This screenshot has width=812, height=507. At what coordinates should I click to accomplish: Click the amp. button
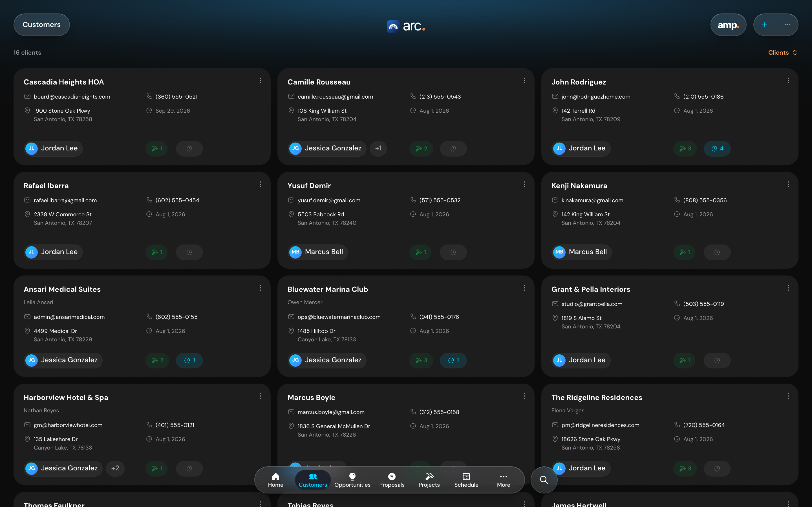(728, 25)
